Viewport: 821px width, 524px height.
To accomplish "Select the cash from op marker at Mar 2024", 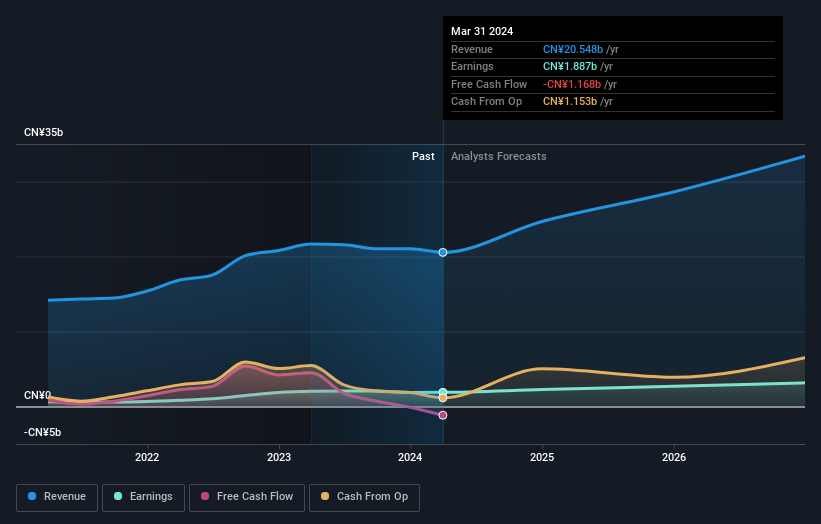I will click(443, 398).
